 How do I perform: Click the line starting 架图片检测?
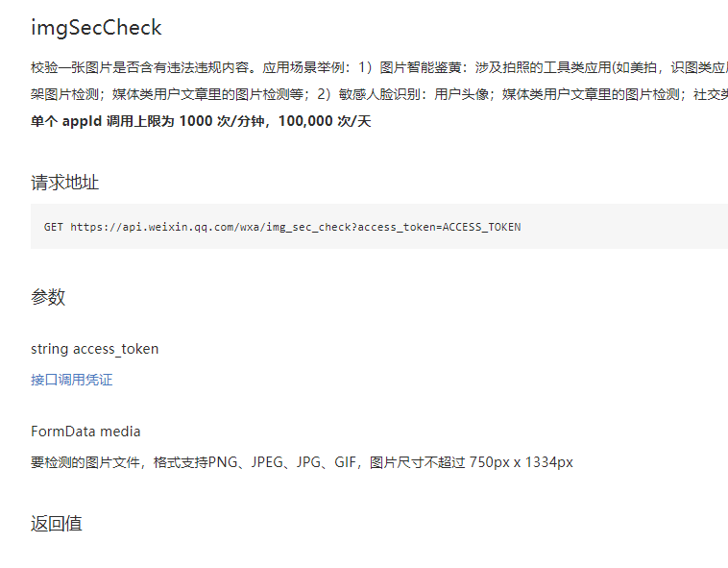(379, 95)
